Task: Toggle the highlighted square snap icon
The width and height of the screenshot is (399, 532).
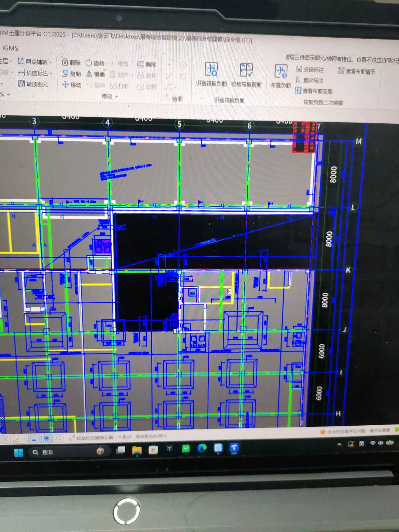Action: (x=47, y=439)
